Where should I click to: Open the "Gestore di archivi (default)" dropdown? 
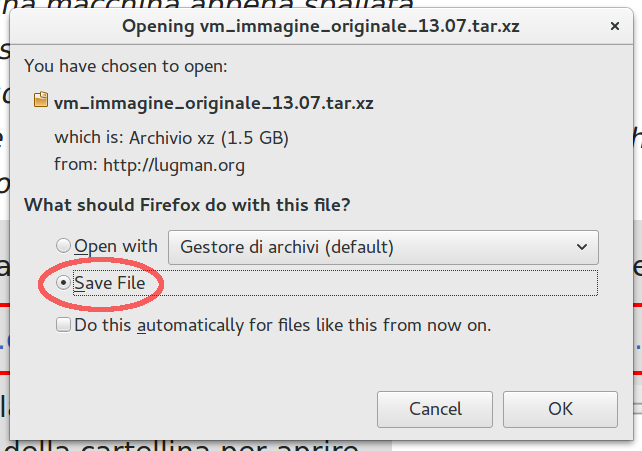point(382,246)
